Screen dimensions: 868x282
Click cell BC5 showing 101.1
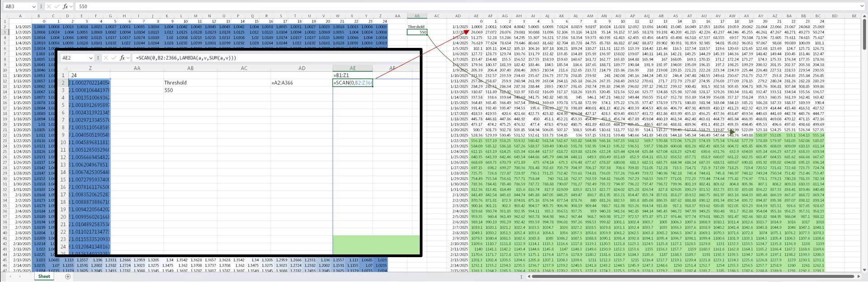click(x=818, y=43)
